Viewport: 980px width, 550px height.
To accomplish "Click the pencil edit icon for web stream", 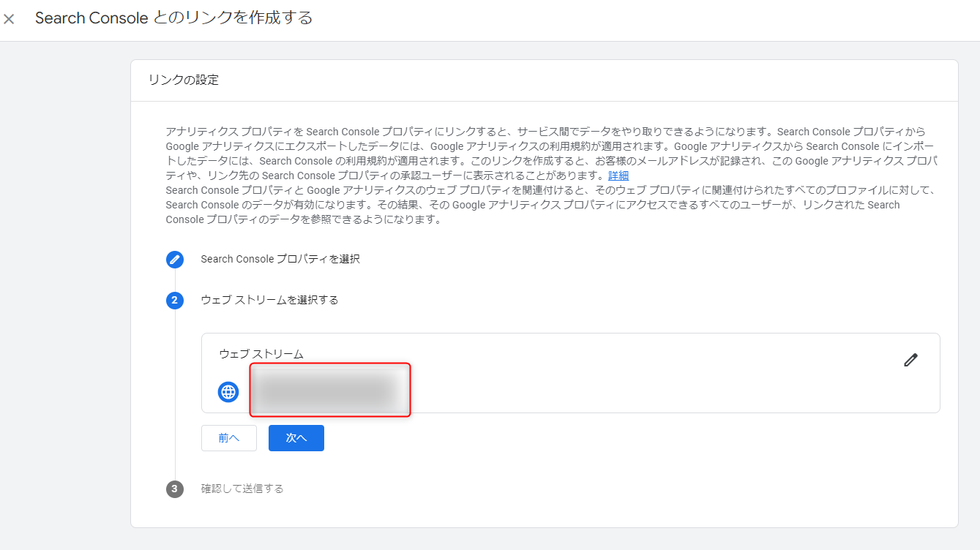I will point(910,360).
